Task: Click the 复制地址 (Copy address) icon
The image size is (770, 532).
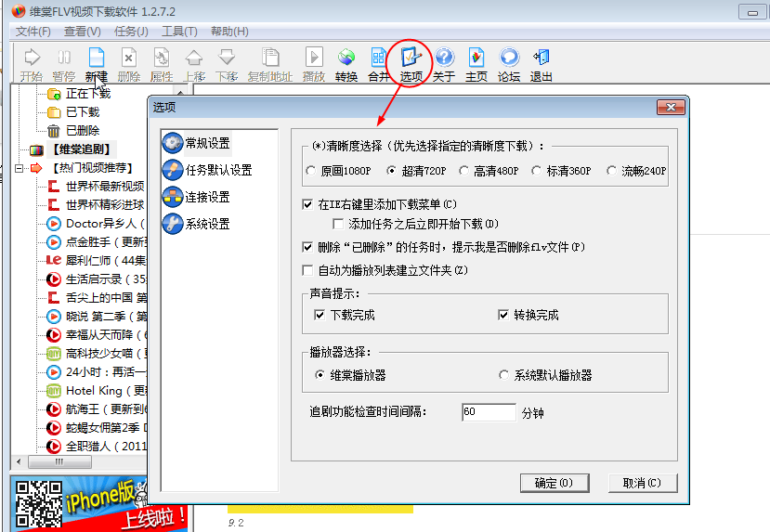Action: (x=269, y=64)
